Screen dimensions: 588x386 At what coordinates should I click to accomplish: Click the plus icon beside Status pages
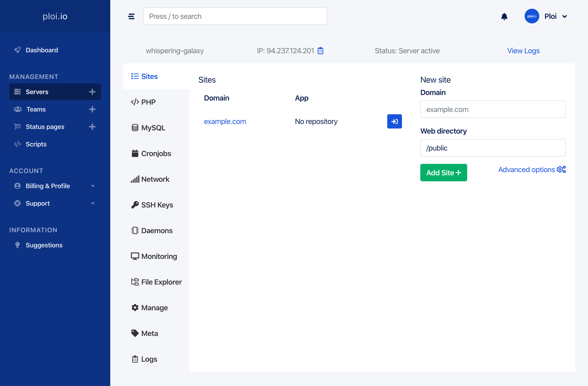[92, 127]
